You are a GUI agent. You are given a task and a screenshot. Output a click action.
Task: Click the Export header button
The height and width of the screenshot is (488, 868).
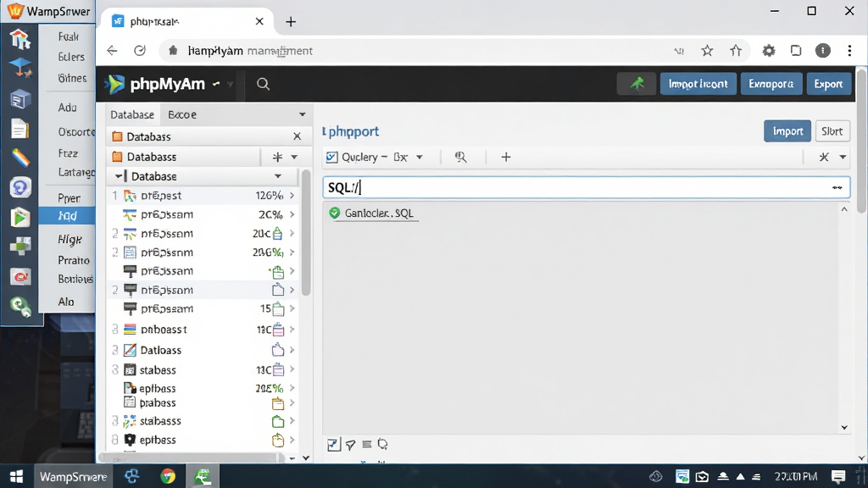[x=829, y=84]
